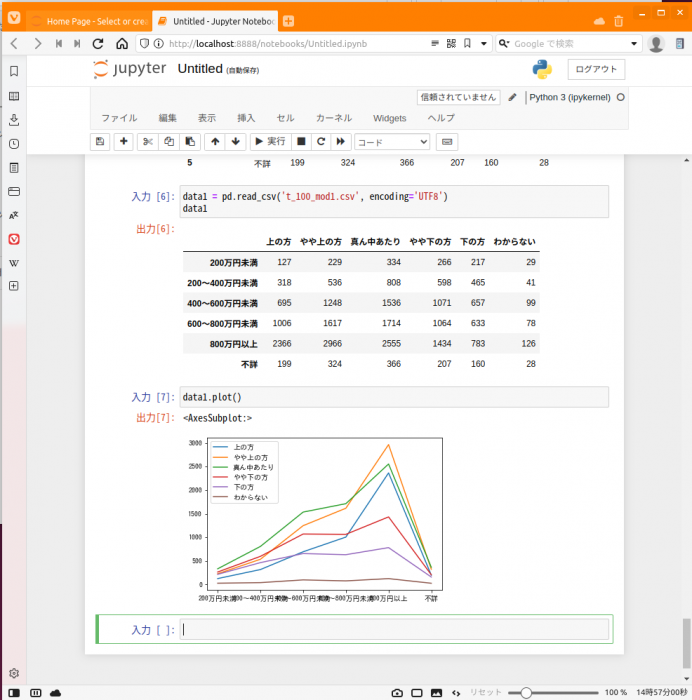Screen dimensions: 692x700
Task: Restart kernel using circular arrow icon
Action: click(321, 142)
